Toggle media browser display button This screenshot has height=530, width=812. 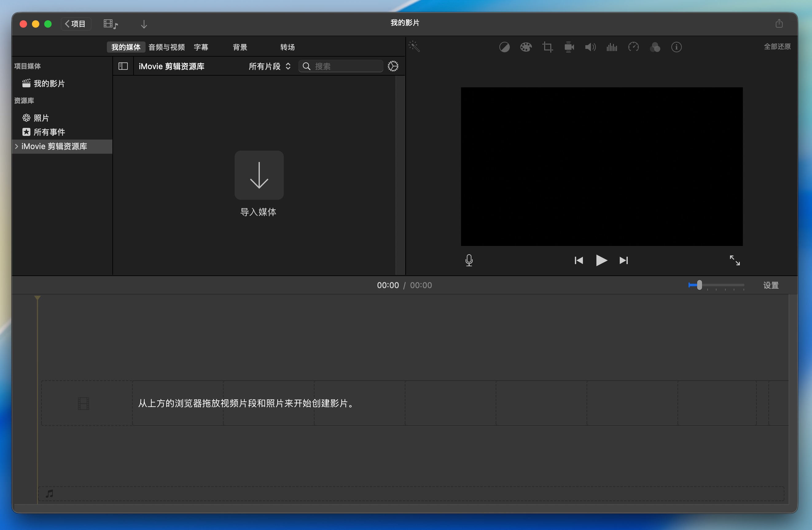click(111, 24)
